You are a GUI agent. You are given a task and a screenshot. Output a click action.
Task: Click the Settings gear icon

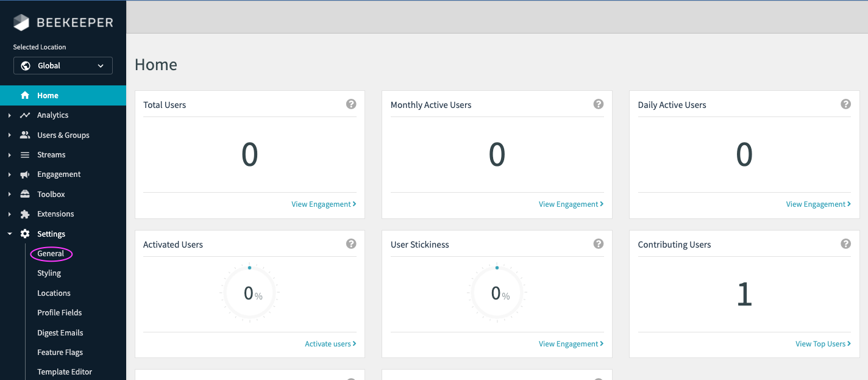point(25,234)
